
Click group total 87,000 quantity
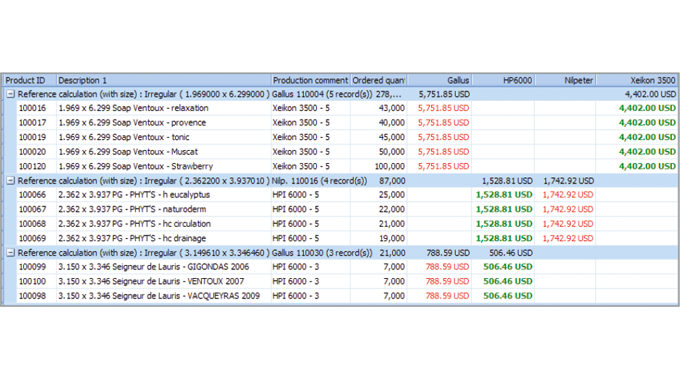tap(392, 180)
